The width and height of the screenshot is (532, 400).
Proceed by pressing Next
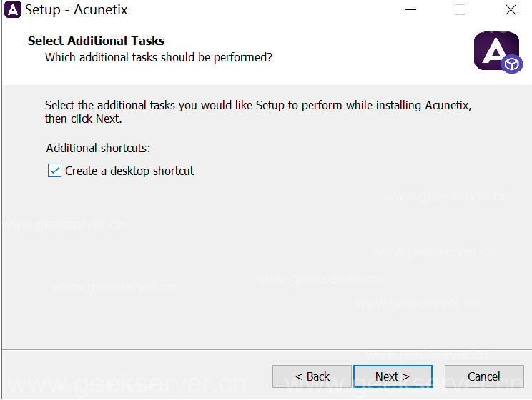coord(393,376)
